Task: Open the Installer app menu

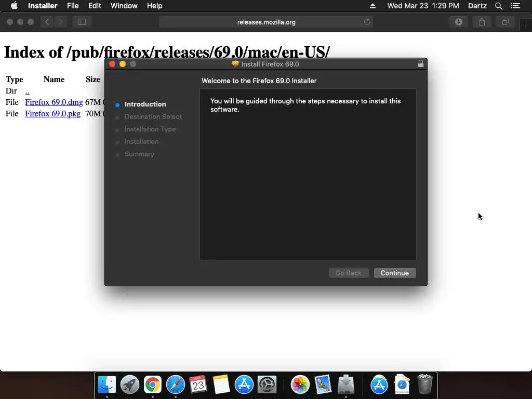Action: pyautogui.click(x=43, y=6)
